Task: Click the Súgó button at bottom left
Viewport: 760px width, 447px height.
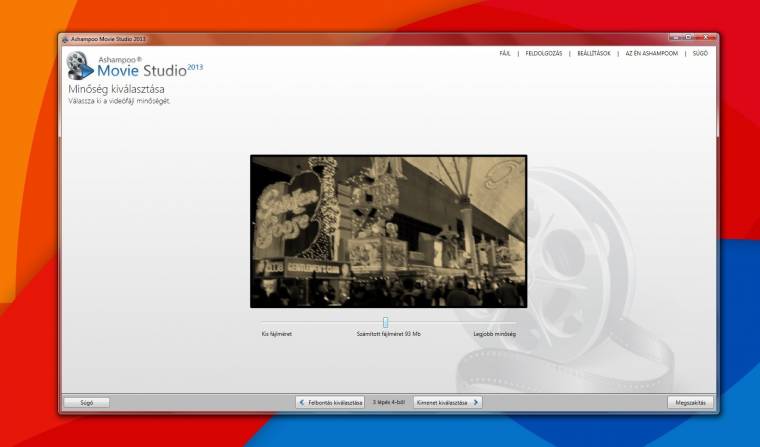Action: pyautogui.click(x=87, y=402)
